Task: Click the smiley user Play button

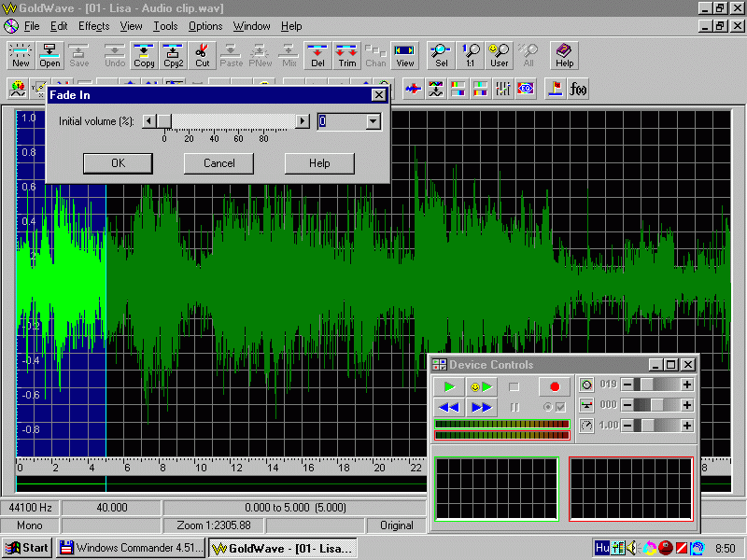Action: (x=481, y=386)
